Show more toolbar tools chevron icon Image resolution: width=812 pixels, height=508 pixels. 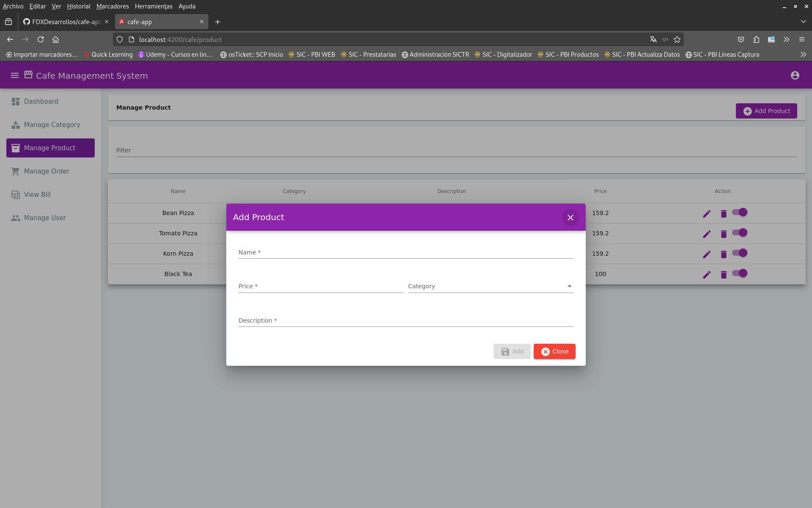pyautogui.click(x=787, y=39)
